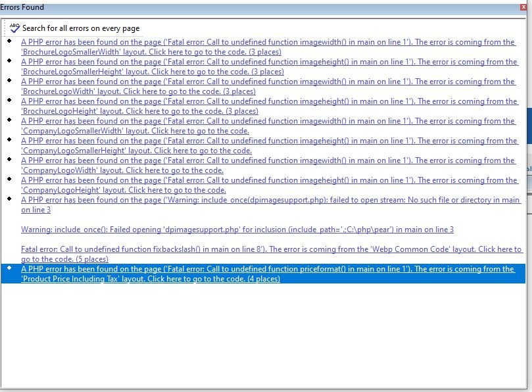Go to the Webp Common Code layout error
Screen dimensions: 532x392
coord(271,254)
